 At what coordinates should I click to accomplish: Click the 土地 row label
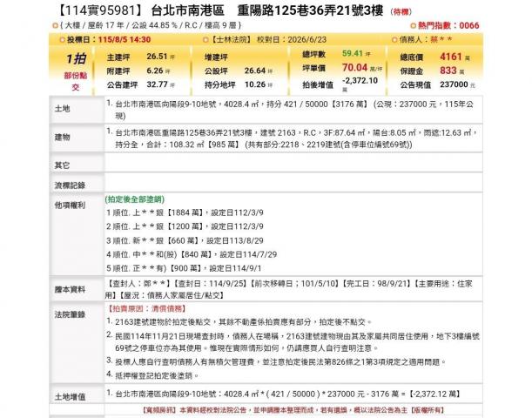click(x=62, y=109)
